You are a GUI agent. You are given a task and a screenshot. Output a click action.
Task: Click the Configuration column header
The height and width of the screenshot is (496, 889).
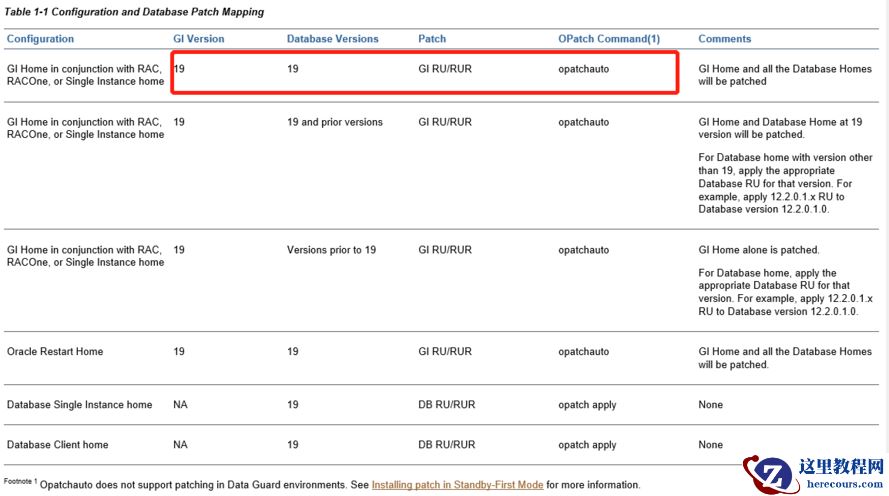[x=40, y=39]
